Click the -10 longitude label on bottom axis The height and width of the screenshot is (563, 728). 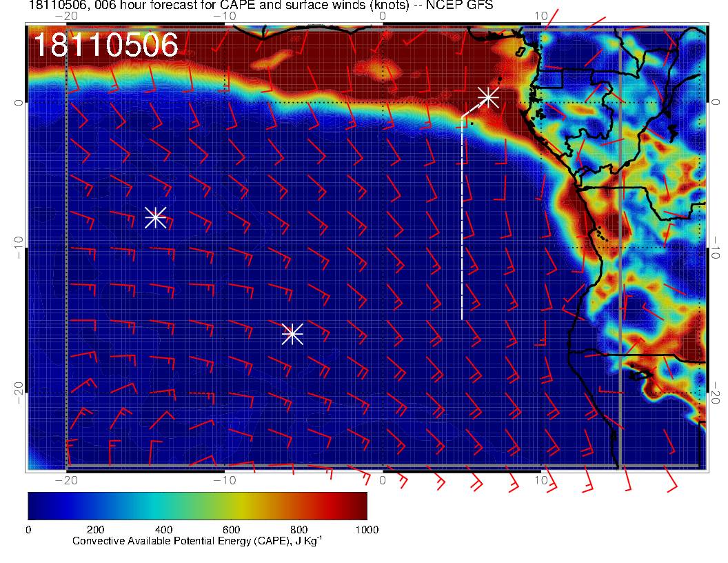[225, 480]
